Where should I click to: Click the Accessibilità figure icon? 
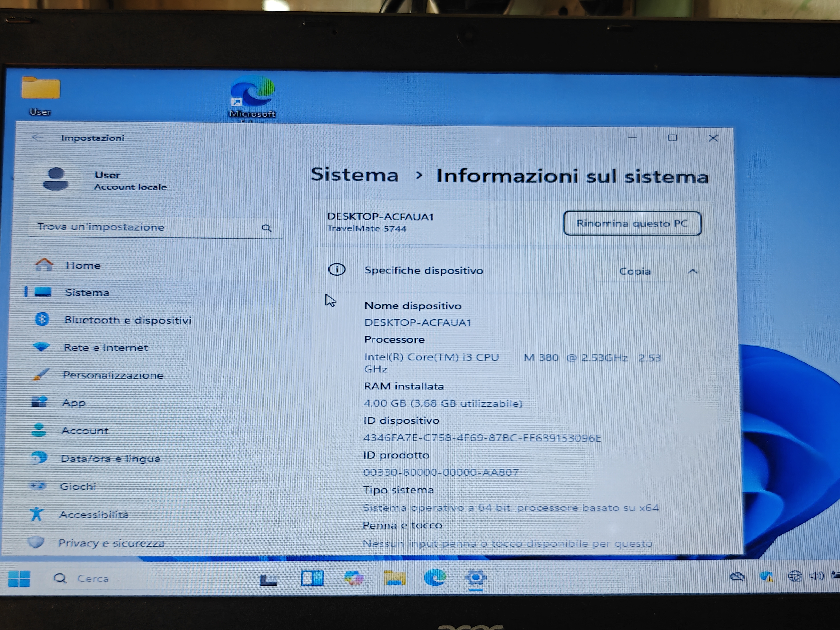(37, 514)
